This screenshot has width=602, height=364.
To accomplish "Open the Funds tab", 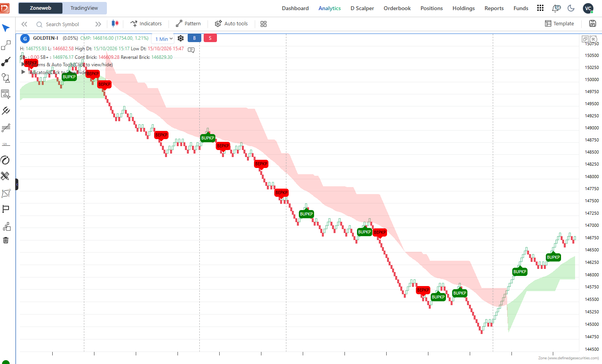I will point(521,8).
